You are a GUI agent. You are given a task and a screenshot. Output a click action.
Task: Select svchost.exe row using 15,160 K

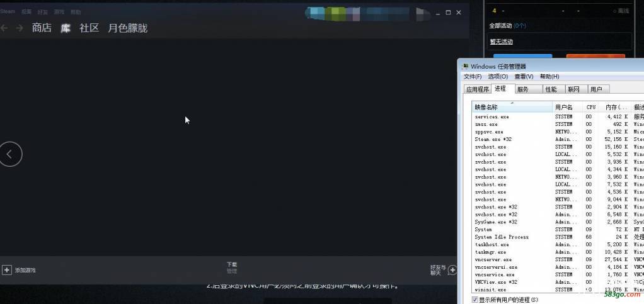558,147
